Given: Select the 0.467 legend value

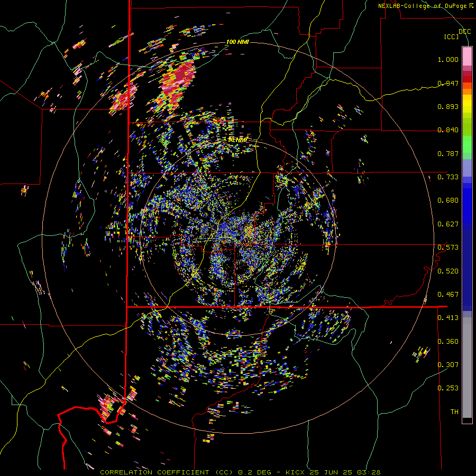Looking at the screenshot, I should coord(448,295).
